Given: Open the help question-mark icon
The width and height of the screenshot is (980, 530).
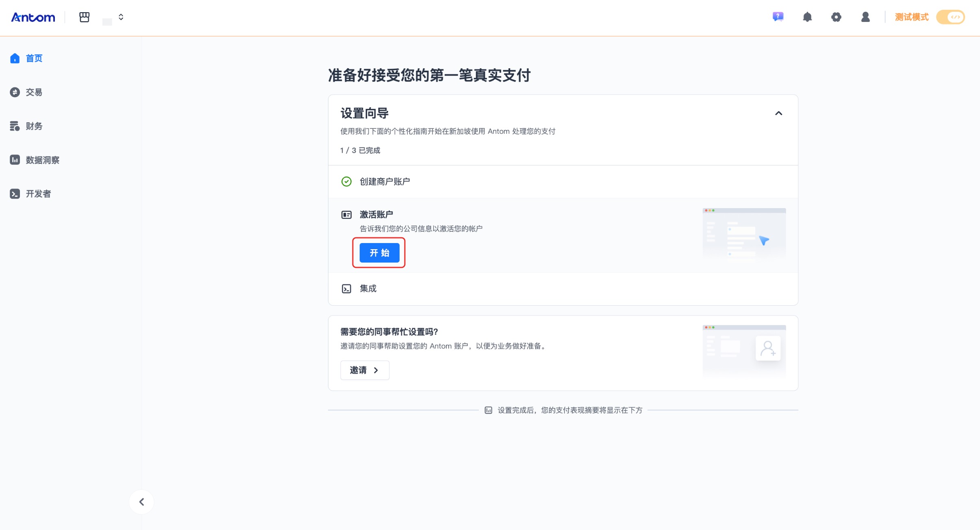Looking at the screenshot, I should click(x=777, y=17).
